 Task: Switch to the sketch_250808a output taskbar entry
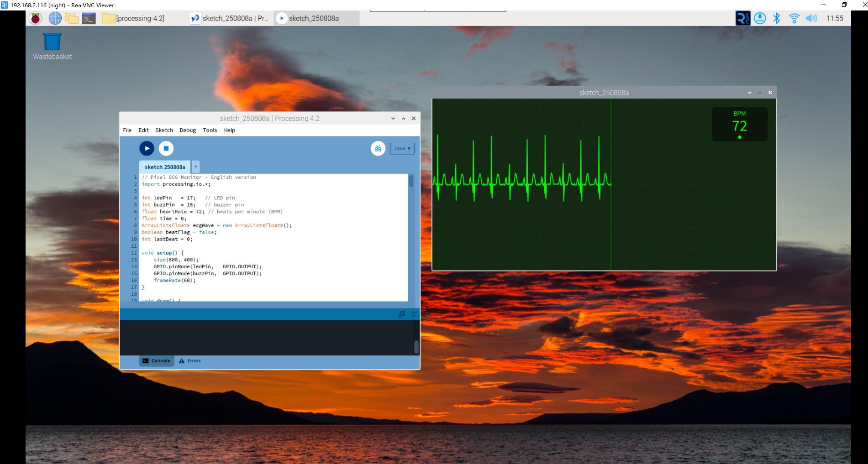316,18
